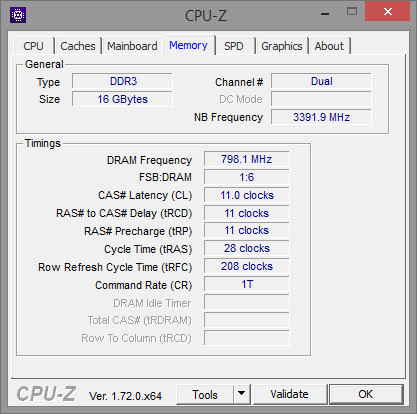The height and width of the screenshot is (414, 417).
Task: Click the Command Rate (CR) label
Action: [144, 285]
